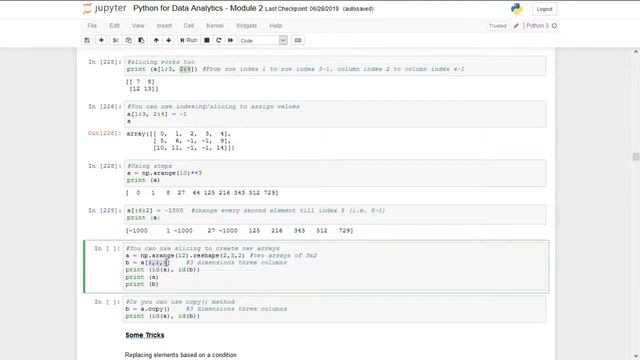Click the Some Tricks heading

point(145,335)
